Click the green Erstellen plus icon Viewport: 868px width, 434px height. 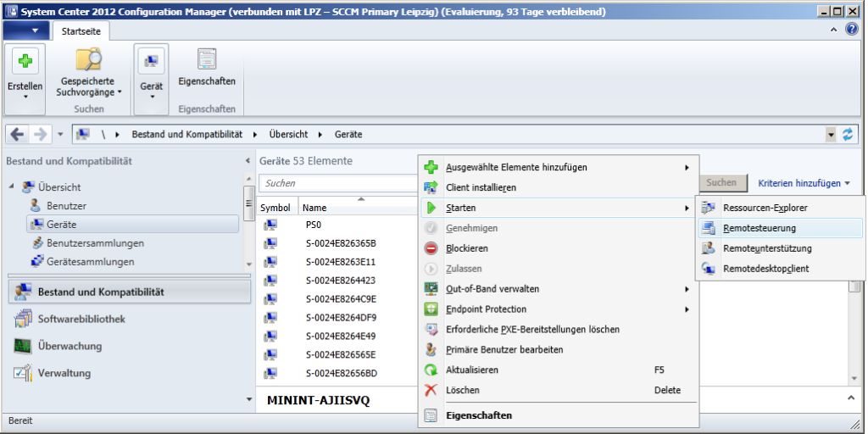[25, 62]
